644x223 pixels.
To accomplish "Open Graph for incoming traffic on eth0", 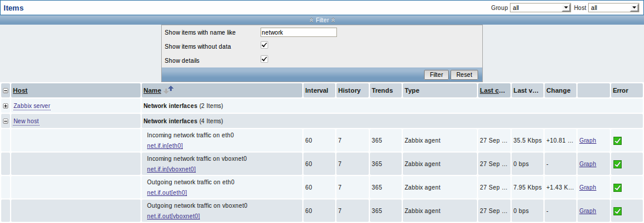I will point(588,140).
